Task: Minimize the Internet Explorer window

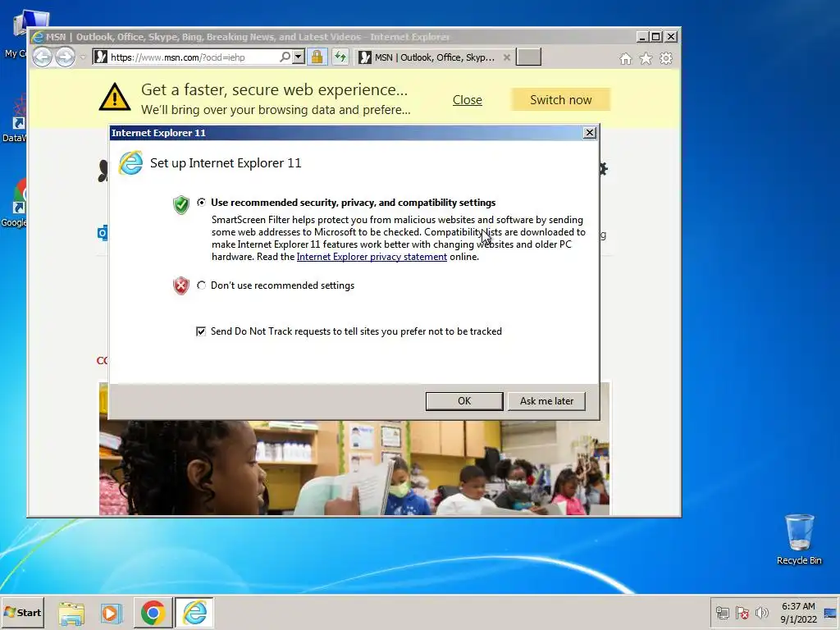Action: pyautogui.click(x=642, y=36)
